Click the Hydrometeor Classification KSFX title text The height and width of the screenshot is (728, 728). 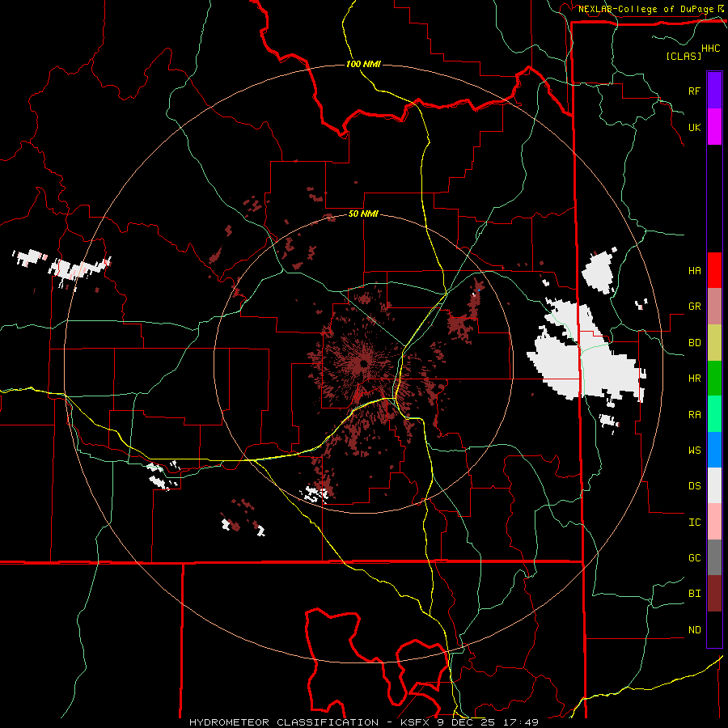pyautogui.click(x=363, y=722)
